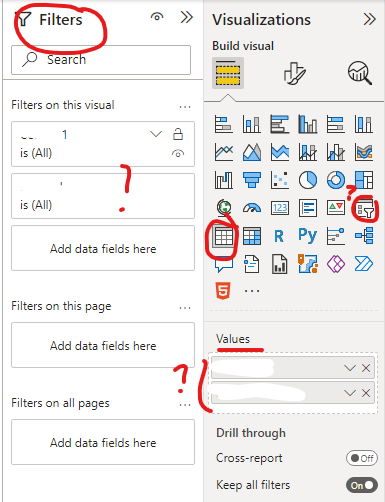Select the 100% stacked column chart visual
This screenshot has width=385, height=502.
tap(364, 124)
